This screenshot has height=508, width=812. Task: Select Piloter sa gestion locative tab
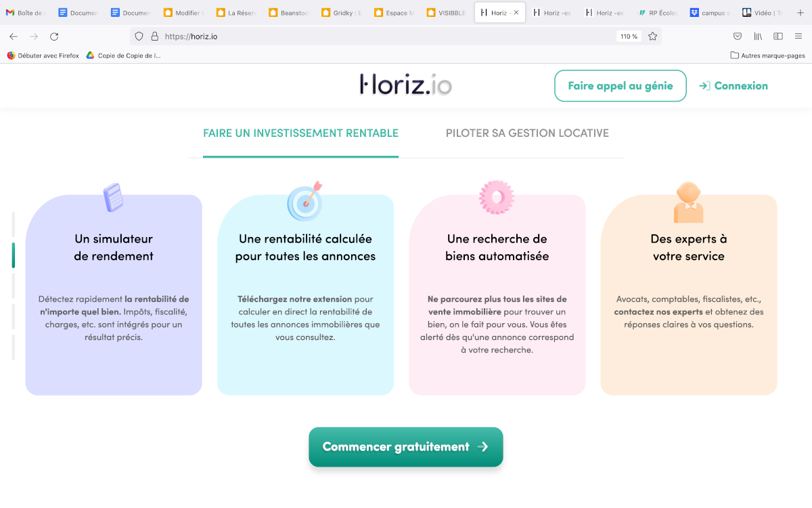click(527, 133)
